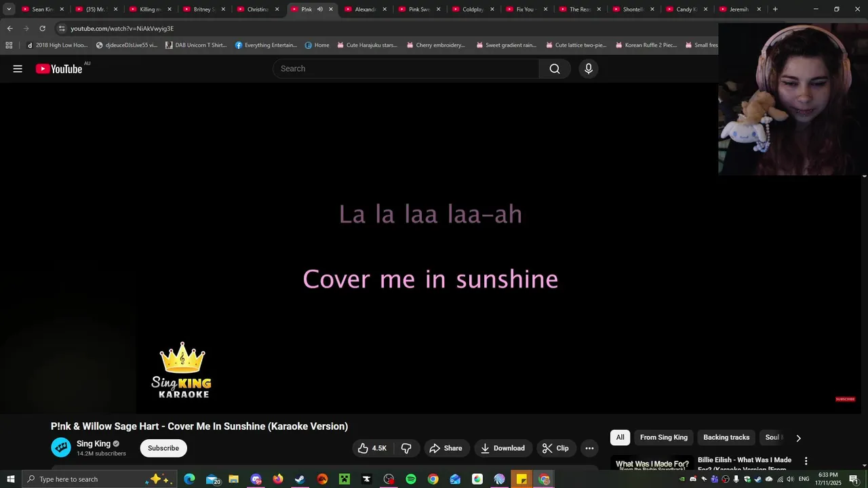Open DAB Unicorn T Shirt bookmark
This screenshot has width=868, height=488.
[196, 45]
